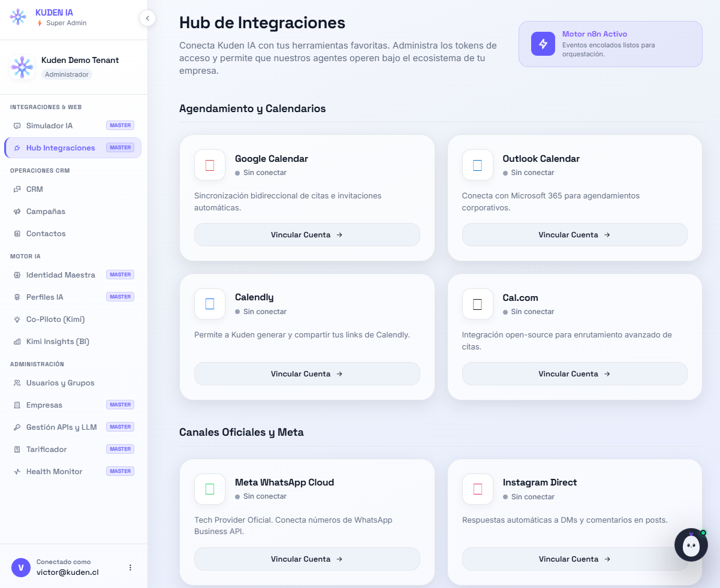Image resolution: width=720 pixels, height=588 pixels.
Task: Go to Campañas
Action: coord(73,212)
